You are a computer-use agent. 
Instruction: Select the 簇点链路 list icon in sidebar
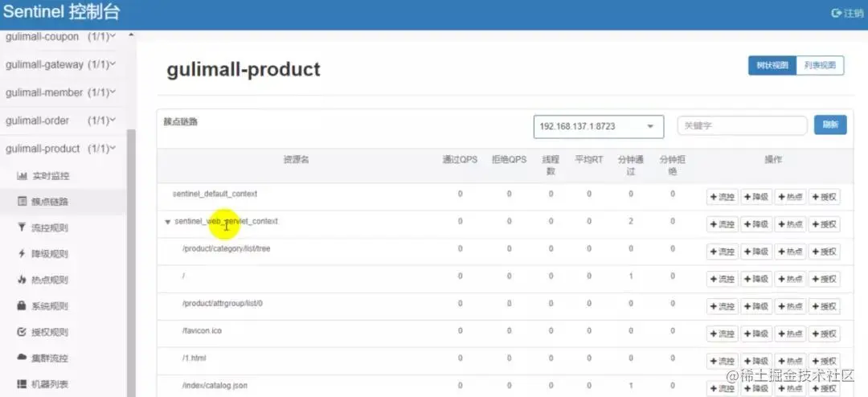23,202
